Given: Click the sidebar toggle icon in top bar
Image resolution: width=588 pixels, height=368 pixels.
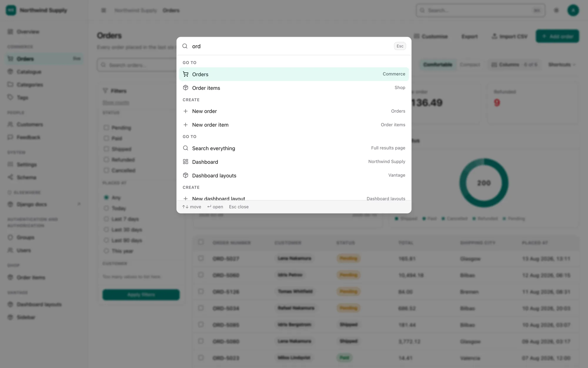Looking at the screenshot, I should [x=103, y=10].
